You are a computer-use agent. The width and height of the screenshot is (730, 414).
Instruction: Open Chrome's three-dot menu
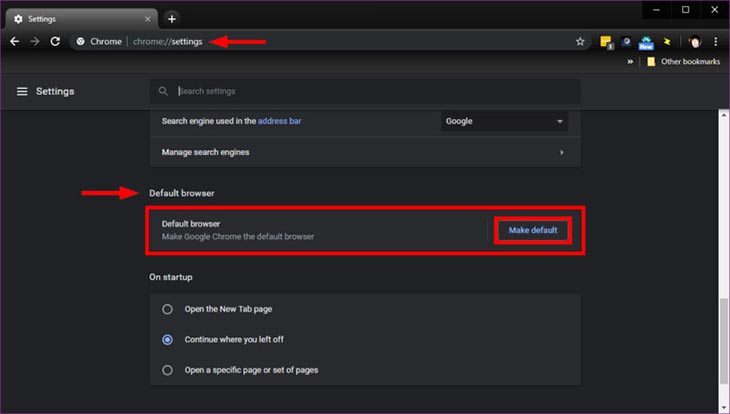[716, 42]
